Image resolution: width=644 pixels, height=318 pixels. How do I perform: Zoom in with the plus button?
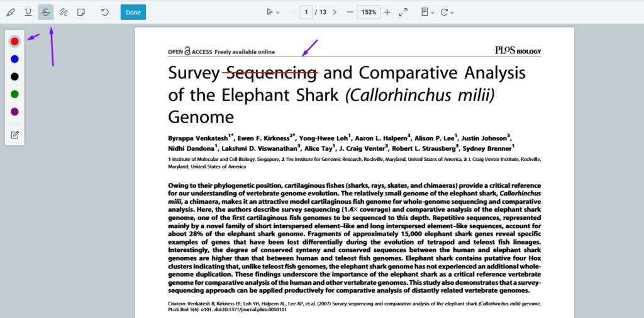tap(387, 12)
